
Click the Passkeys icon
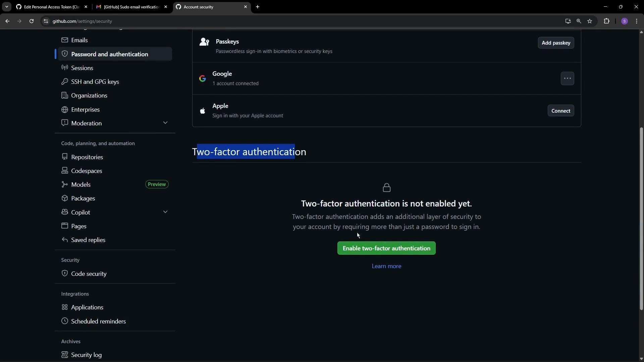[x=204, y=42]
